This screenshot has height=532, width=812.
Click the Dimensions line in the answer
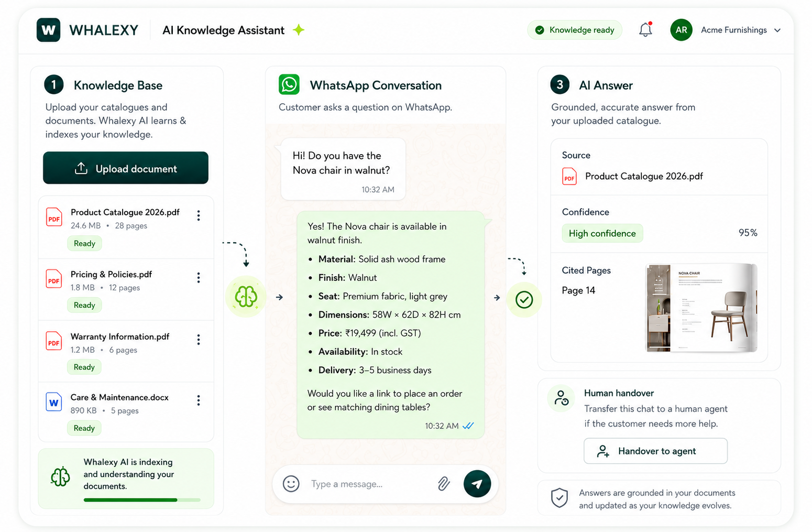pyautogui.click(x=389, y=314)
